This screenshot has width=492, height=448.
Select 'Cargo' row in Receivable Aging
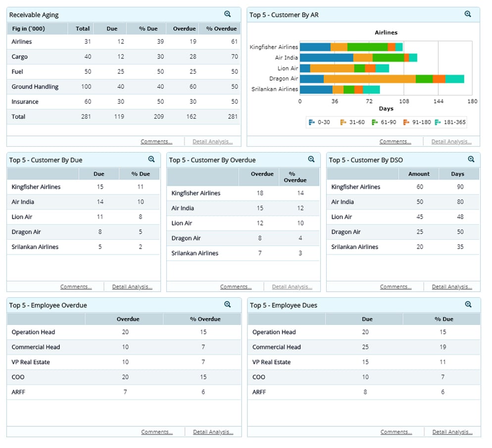click(x=124, y=57)
